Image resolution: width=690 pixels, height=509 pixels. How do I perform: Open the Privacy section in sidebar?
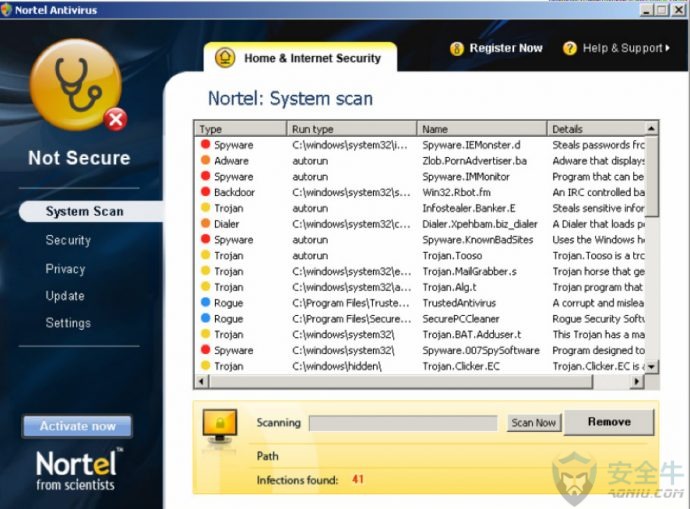pyautogui.click(x=65, y=269)
